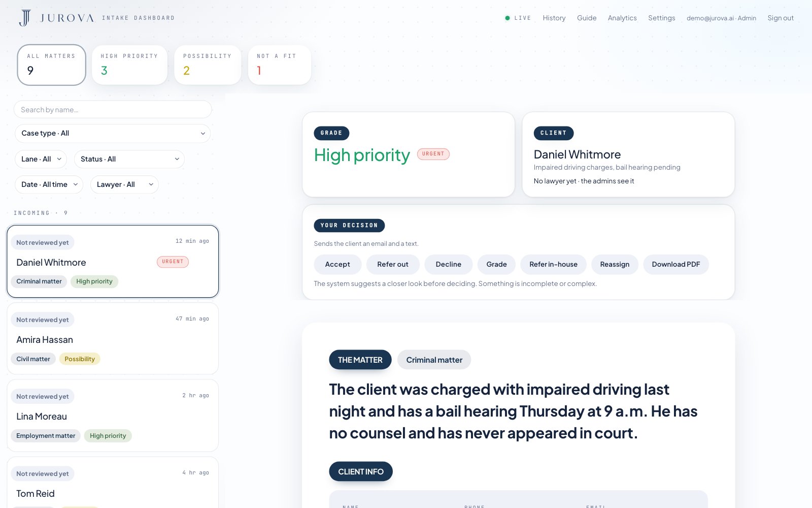Focus the Search by name field

113,110
